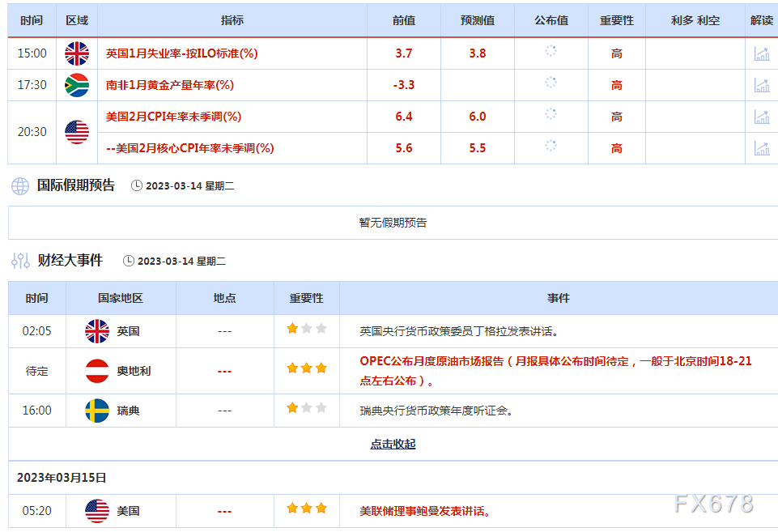Click the clock icon next to 财经大事件 date
This screenshot has height=532, width=778.
click(x=128, y=260)
